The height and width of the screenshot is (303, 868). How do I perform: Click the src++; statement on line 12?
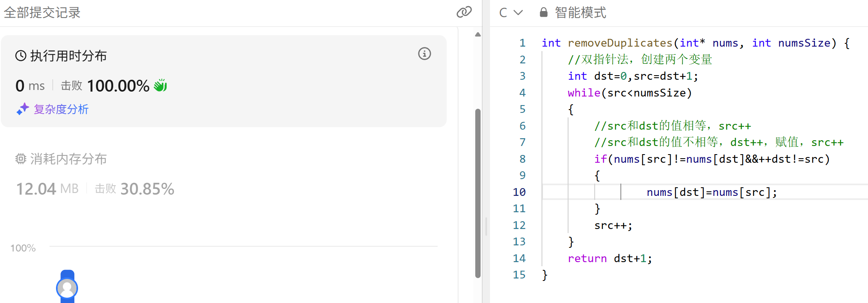613,225
